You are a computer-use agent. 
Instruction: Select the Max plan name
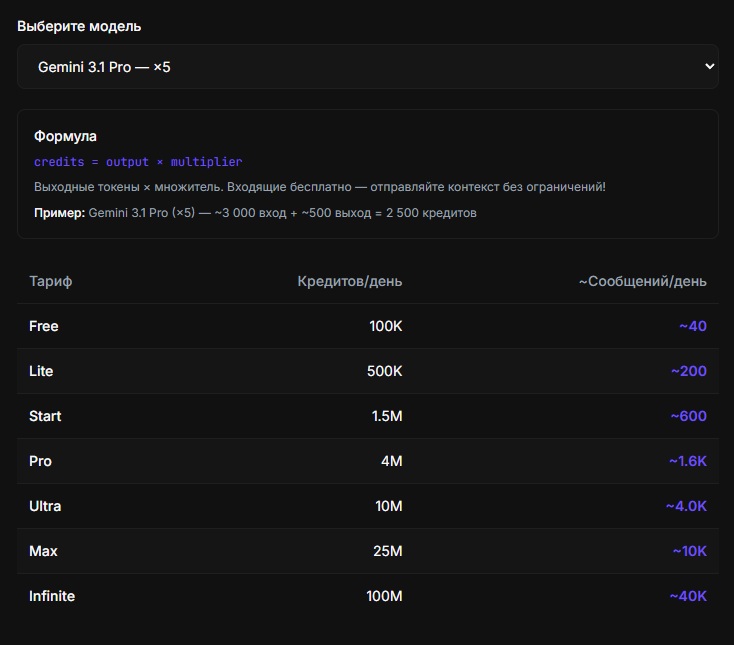click(43, 551)
